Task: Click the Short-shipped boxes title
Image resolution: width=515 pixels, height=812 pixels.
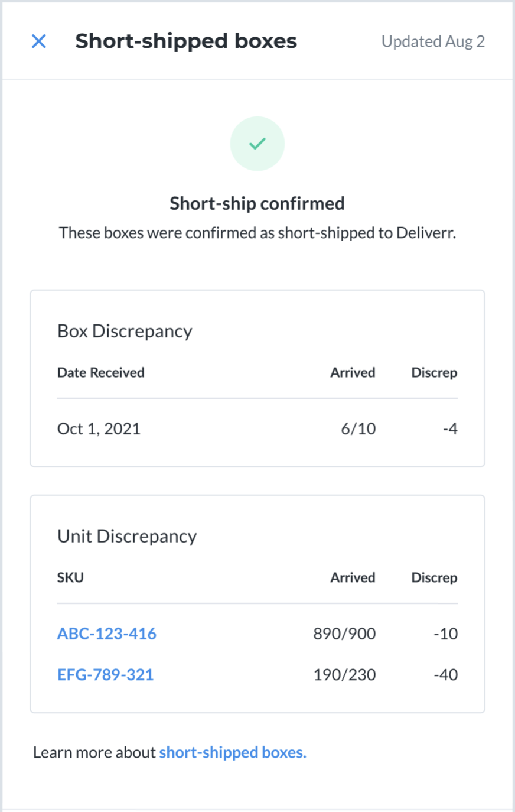Action: [186, 41]
